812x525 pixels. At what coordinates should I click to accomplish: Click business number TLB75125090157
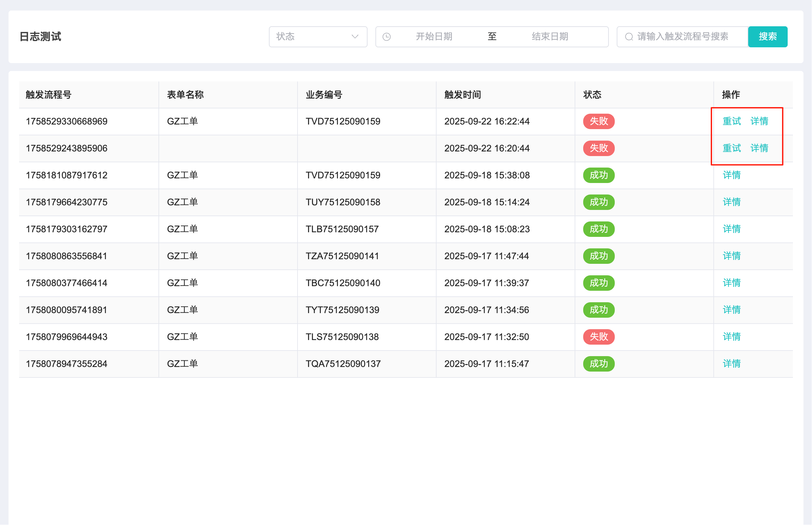(342, 229)
